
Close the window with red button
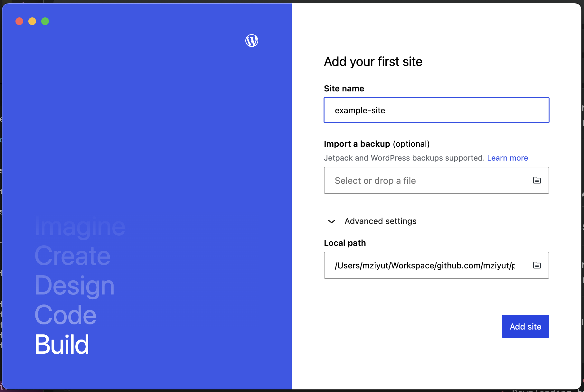tap(19, 21)
